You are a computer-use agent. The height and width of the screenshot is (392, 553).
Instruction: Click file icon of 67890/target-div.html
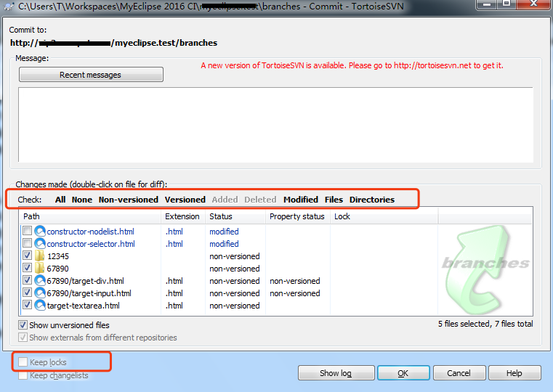point(40,281)
